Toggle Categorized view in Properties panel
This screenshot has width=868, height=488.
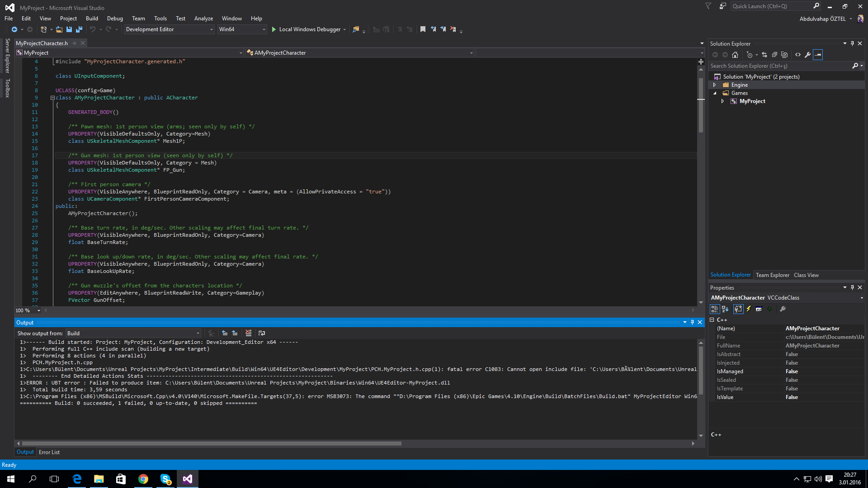715,309
